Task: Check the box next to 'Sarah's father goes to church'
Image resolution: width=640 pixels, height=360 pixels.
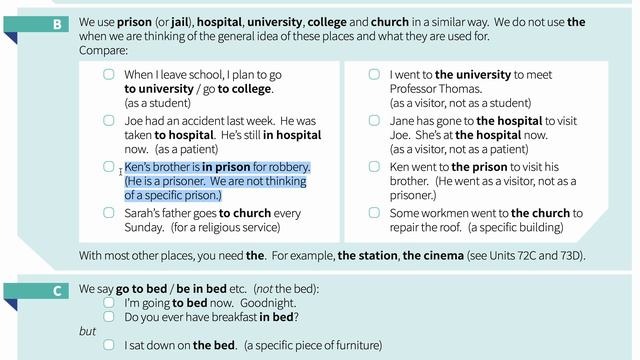Action: (x=109, y=213)
